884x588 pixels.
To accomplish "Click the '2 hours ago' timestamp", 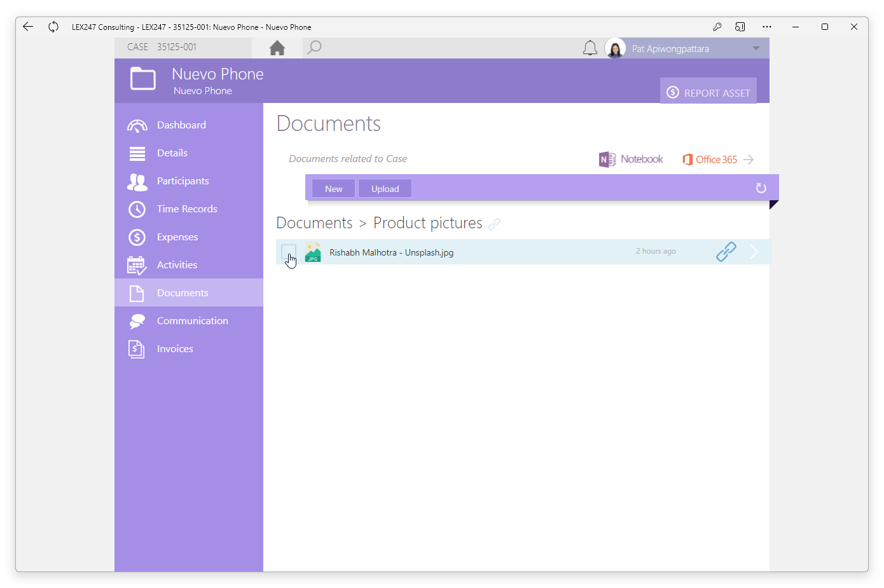I will click(656, 251).
